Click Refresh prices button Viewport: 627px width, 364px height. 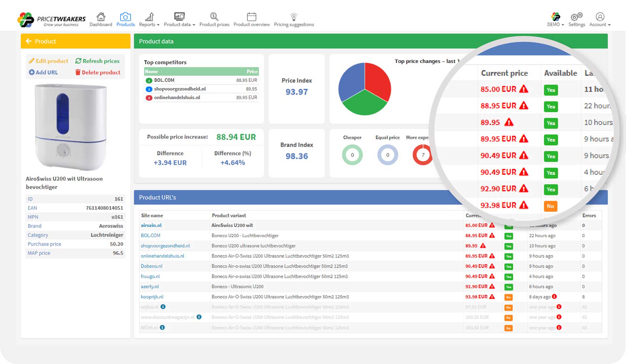97,61
